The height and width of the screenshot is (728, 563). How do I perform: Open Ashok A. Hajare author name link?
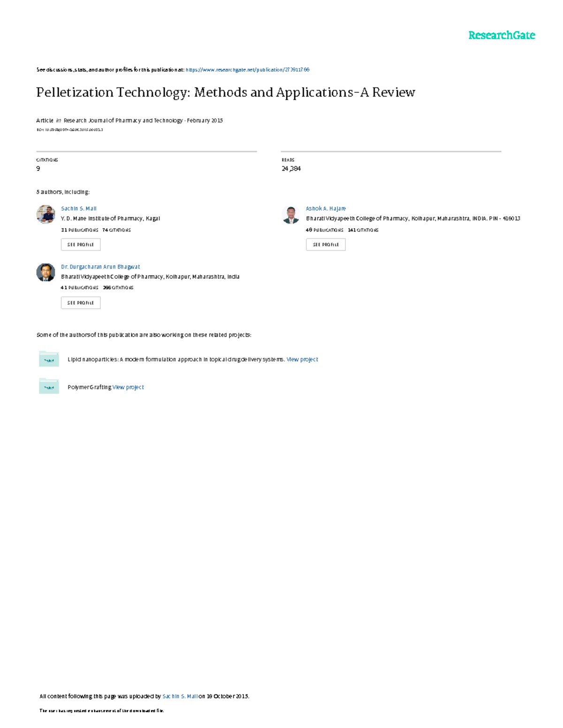pos(326,209)
